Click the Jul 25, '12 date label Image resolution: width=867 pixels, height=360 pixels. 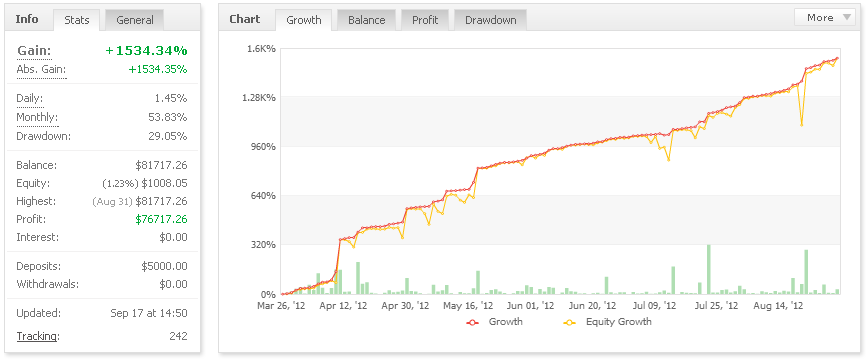[x=717, y=305]
